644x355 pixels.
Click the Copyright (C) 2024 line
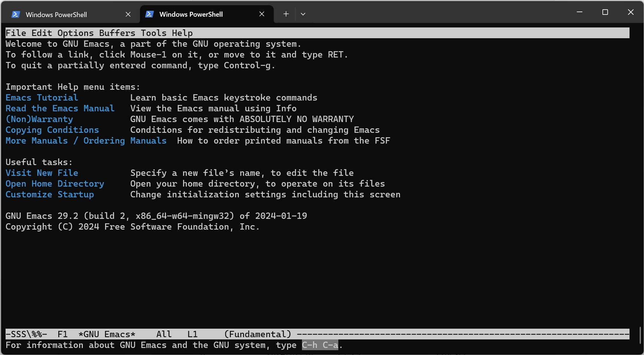(133, 227)
